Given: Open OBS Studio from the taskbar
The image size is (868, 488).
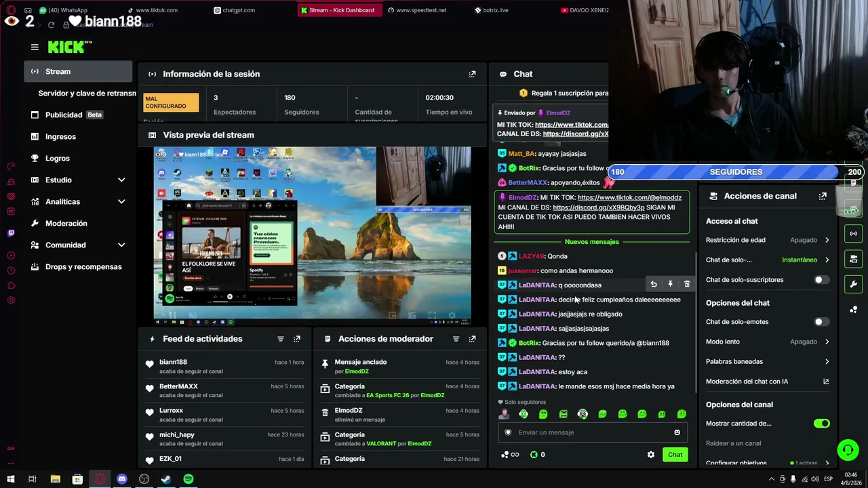Looking at the screenshot, I should [144, 479].
